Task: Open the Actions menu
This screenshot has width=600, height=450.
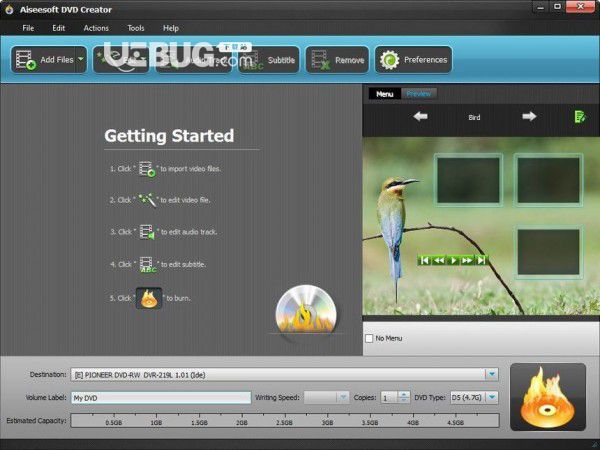Action: point(96,28)
